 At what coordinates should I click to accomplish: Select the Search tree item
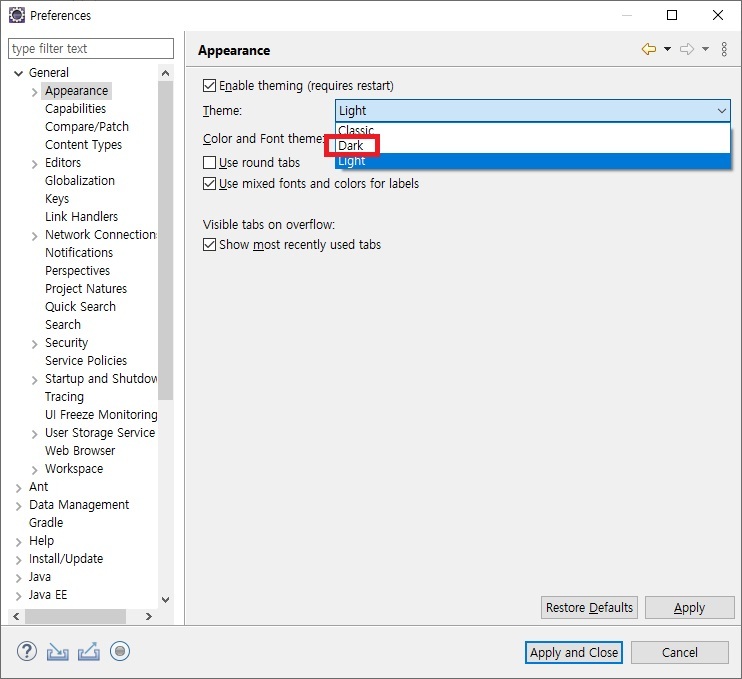tap(63, 325)
